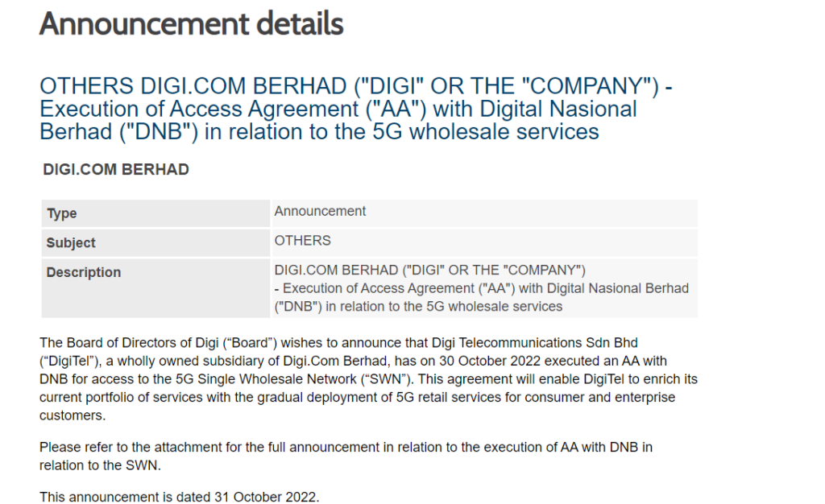825x504 pixels.
Task: Click the DIGI.COM BERHAD company name
Action: pos(116,169)
